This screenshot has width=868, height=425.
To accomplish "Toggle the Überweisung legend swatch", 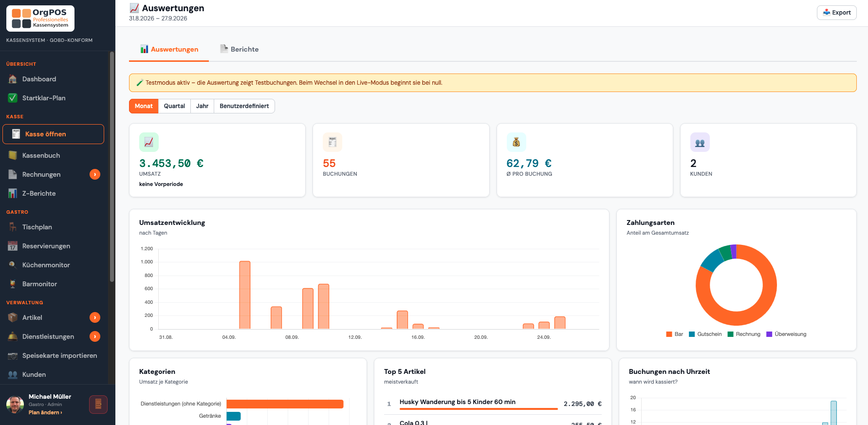I will tap(769, 334).
